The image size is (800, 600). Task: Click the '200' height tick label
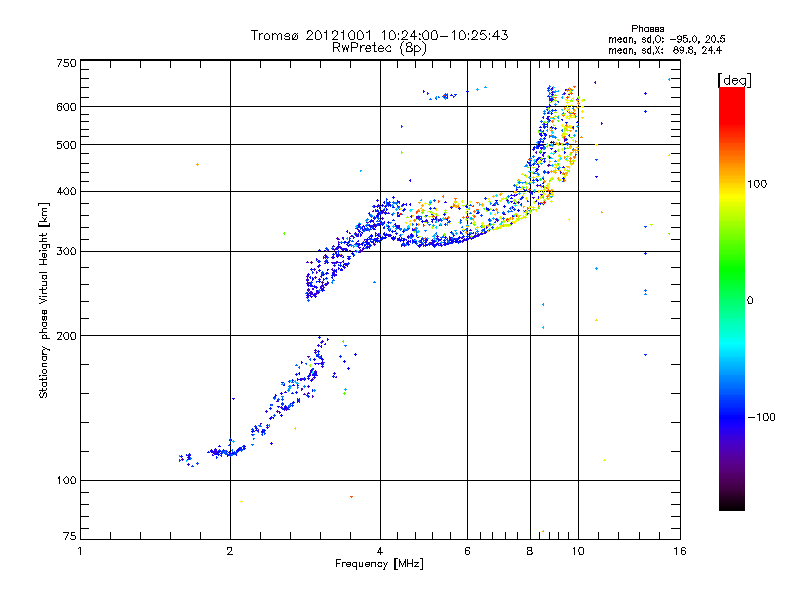[66, 336]
